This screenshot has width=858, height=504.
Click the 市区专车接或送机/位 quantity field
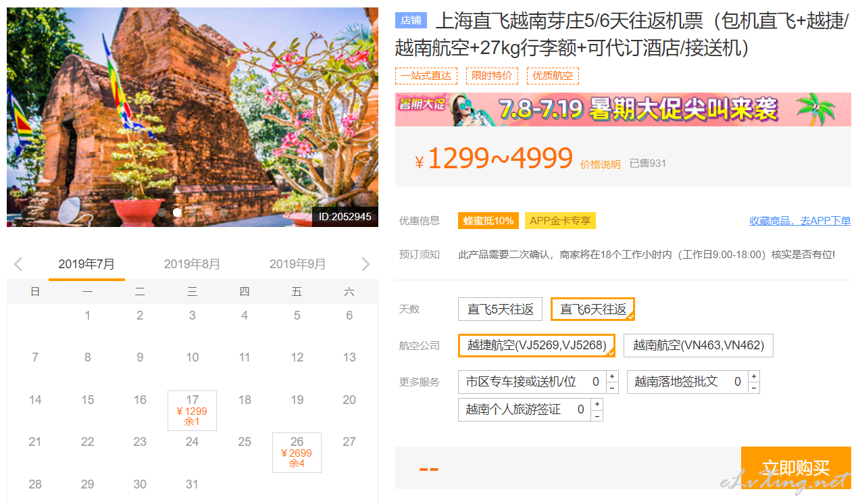[x=596, y=382]
